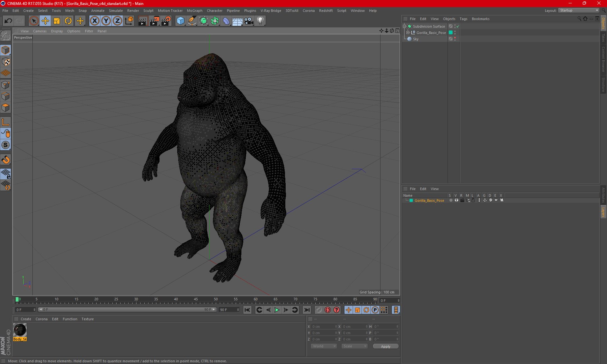Open Edit Render Settings icon
The height and width of the screenshot is (364, 607).
point(166,21)
